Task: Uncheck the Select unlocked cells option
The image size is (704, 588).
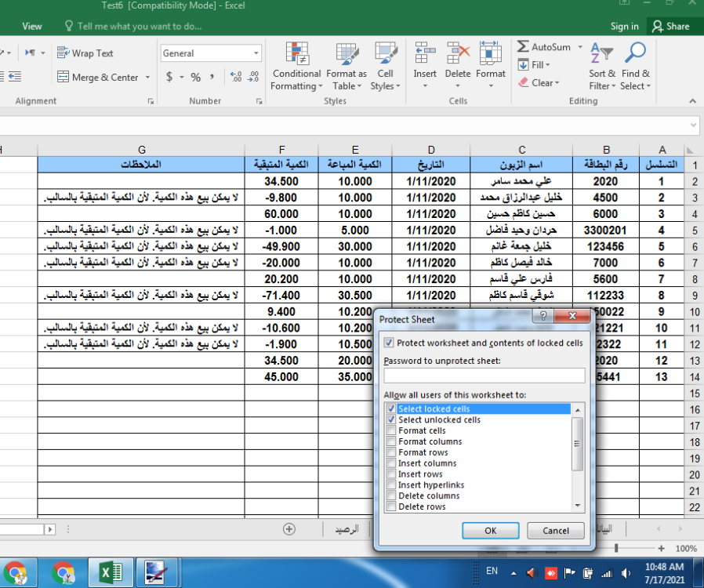Action: [x=391, y=419]
